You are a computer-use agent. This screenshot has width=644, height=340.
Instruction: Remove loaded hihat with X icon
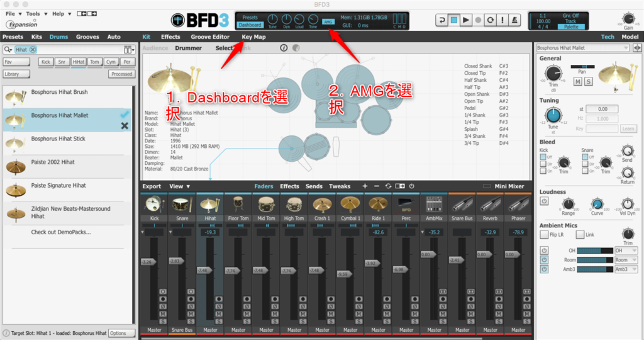pyautogui.click(x=125, y=126)
